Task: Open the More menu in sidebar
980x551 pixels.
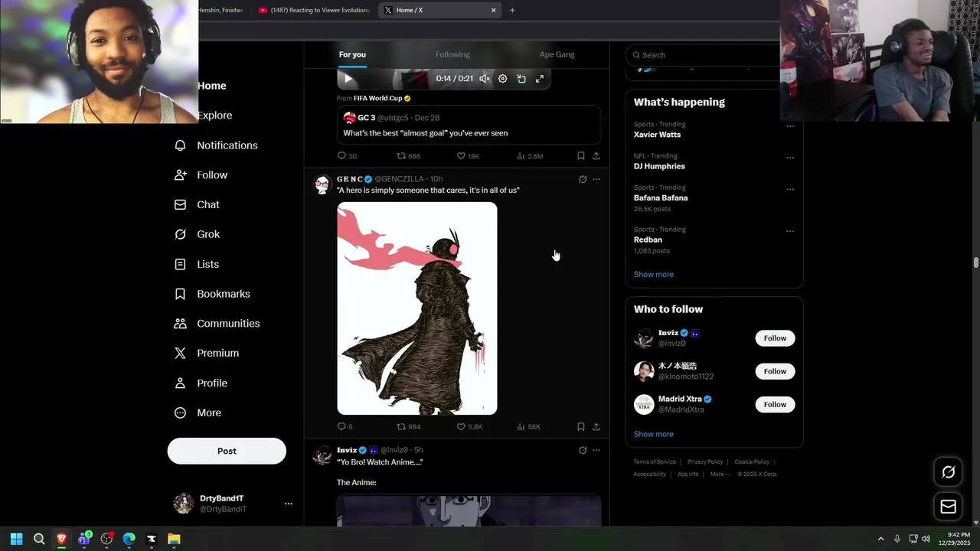Action: pyautogui.click(x=198, y=412)
